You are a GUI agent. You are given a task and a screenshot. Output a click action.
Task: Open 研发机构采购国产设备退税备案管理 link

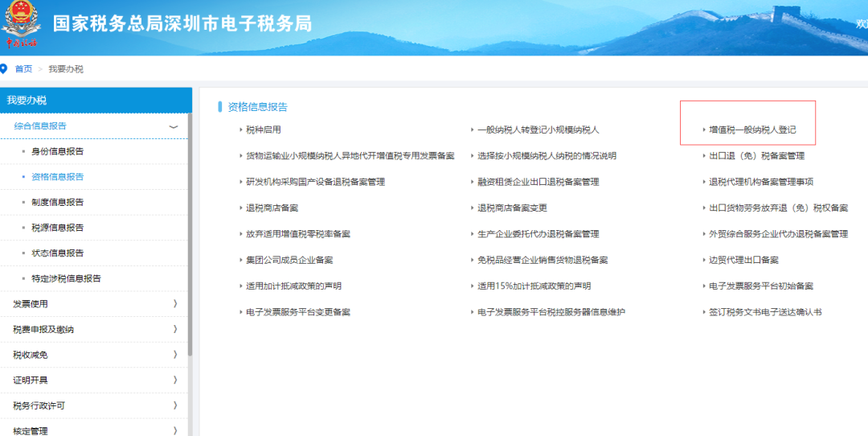click(x=316, y=182)
